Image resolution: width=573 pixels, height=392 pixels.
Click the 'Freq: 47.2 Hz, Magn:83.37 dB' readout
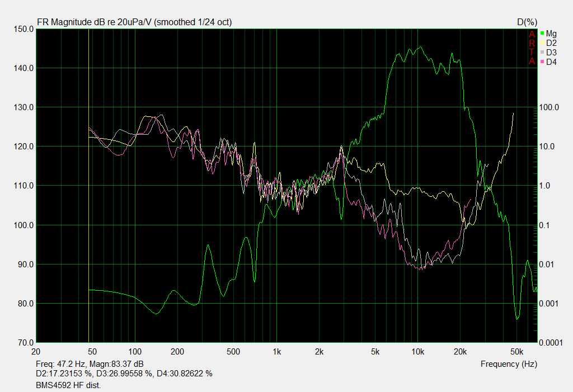coord(90,364)
